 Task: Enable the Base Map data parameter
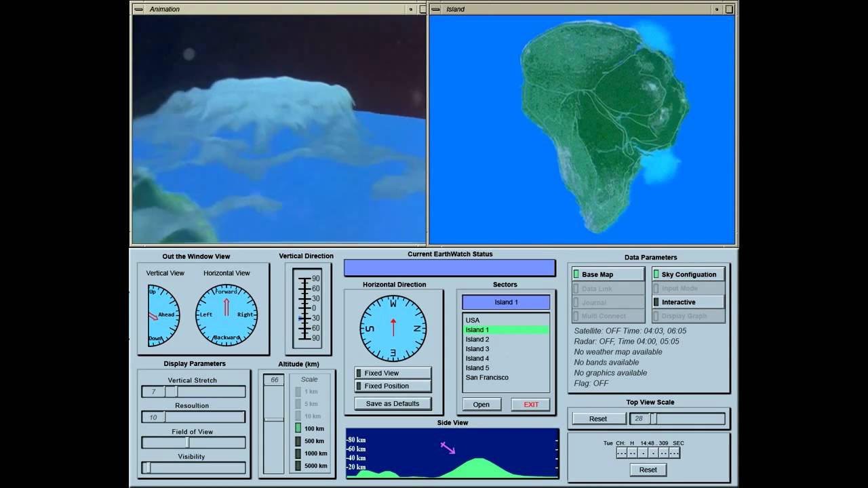point(608,274)
